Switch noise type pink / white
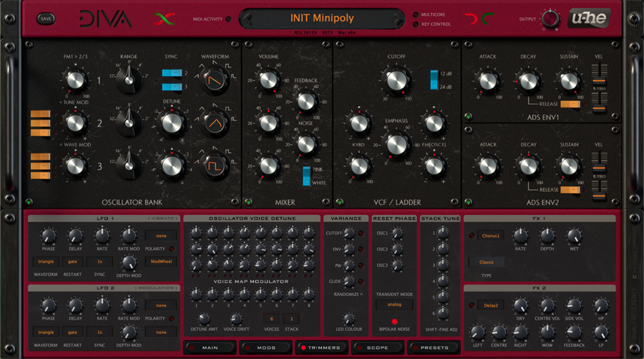Screen dimensions: 644x359 tap(307, 176)
